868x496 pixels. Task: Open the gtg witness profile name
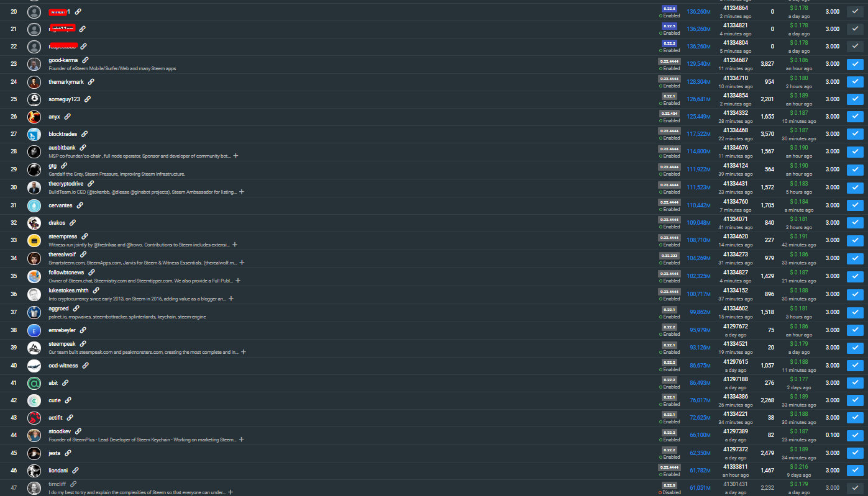coord(53,166)
